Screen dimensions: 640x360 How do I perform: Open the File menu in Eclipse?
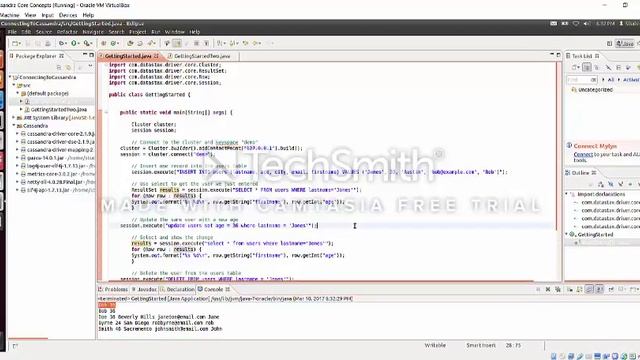[x=12, y=32]
